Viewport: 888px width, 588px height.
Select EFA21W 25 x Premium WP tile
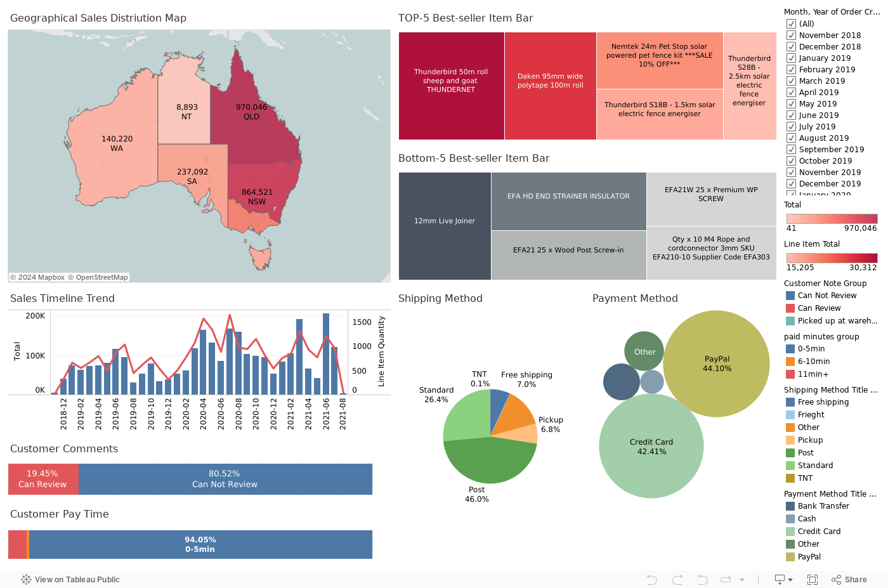point(711,199)
